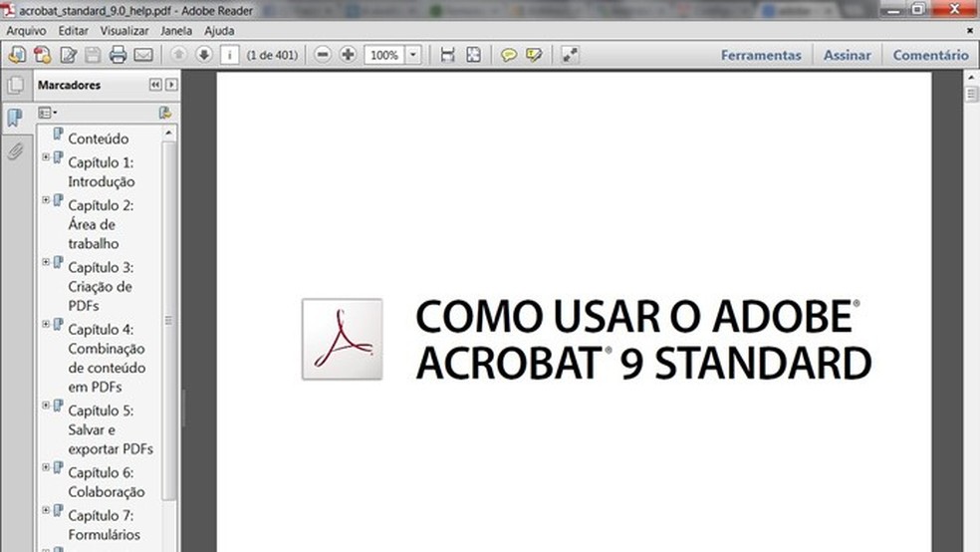The image size is (980, 552).
Task: Open the bookmarks options dropdown menu
Action: pos(48,113)
